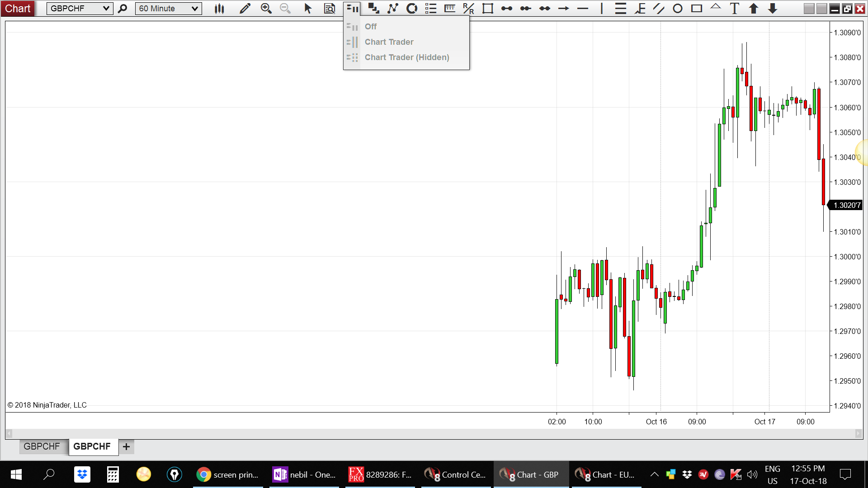Select the ruler drawing tool
This screenshot has height=488, width=868.
point(449,9)
